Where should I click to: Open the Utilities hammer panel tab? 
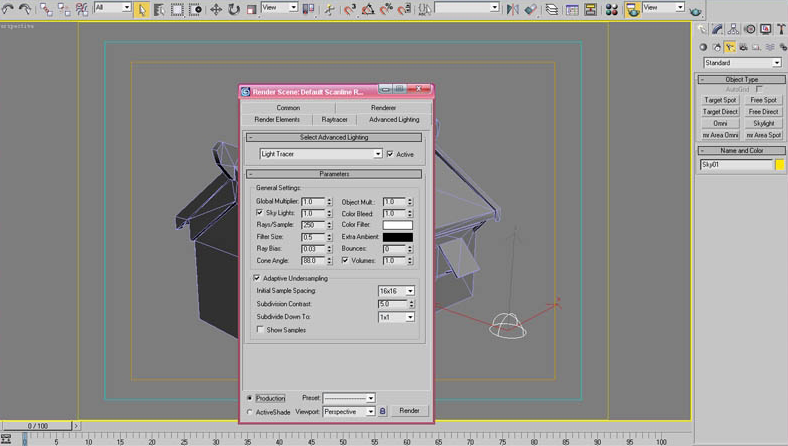tap(781, 30)
